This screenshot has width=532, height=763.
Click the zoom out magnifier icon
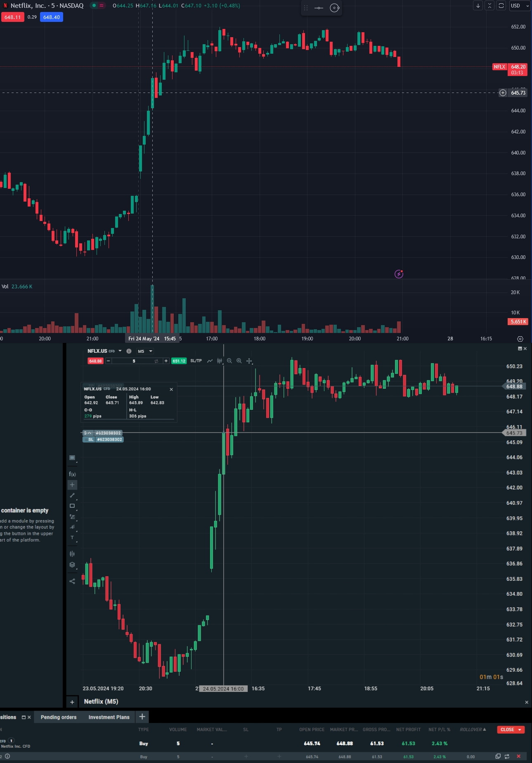(x=229, y=361)
